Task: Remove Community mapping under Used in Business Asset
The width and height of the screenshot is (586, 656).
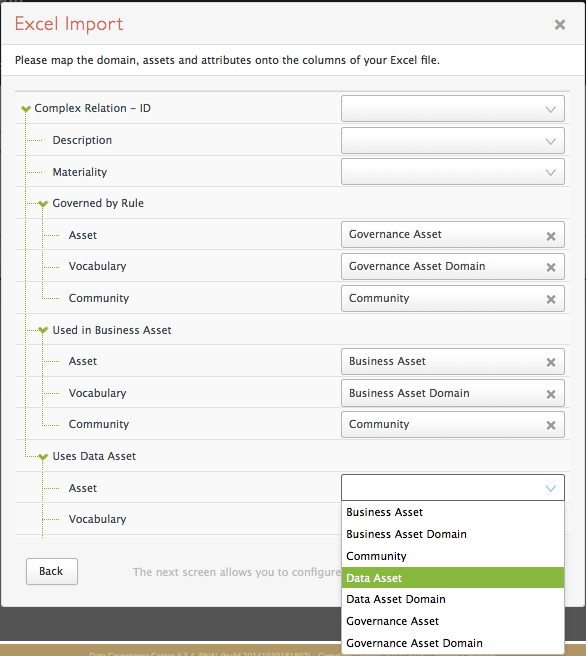Action: (551, 425)
